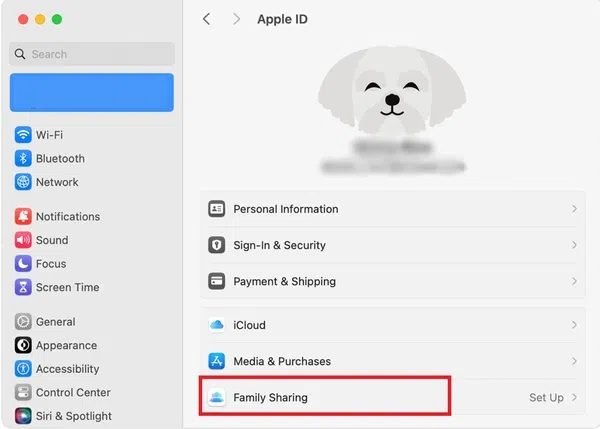600x429 pixels.
Task: Open Payment & Shipping chevron
Action: pyautogui.click(x=574, y=281)
